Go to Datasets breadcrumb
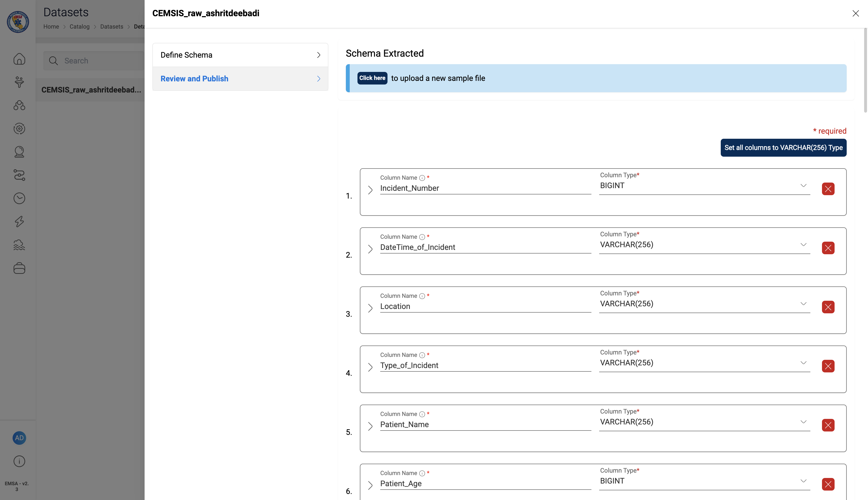 [x=112, y=27]
